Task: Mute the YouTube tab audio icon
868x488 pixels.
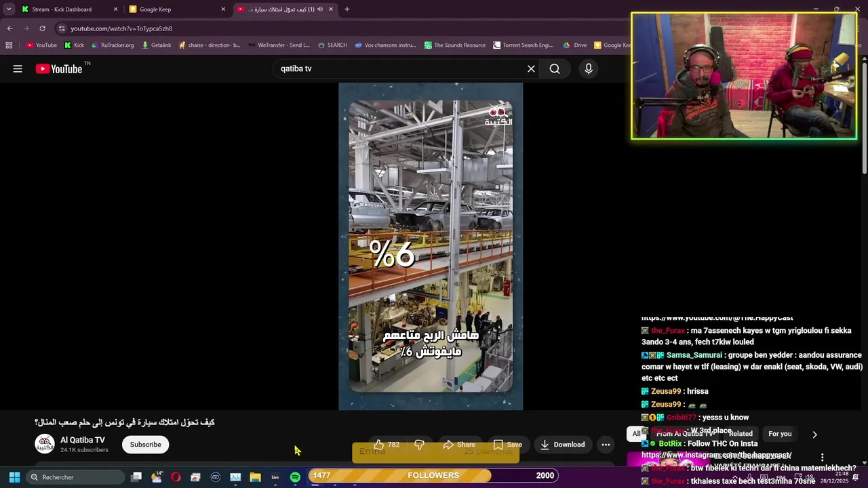Action: tap(320, 9)
